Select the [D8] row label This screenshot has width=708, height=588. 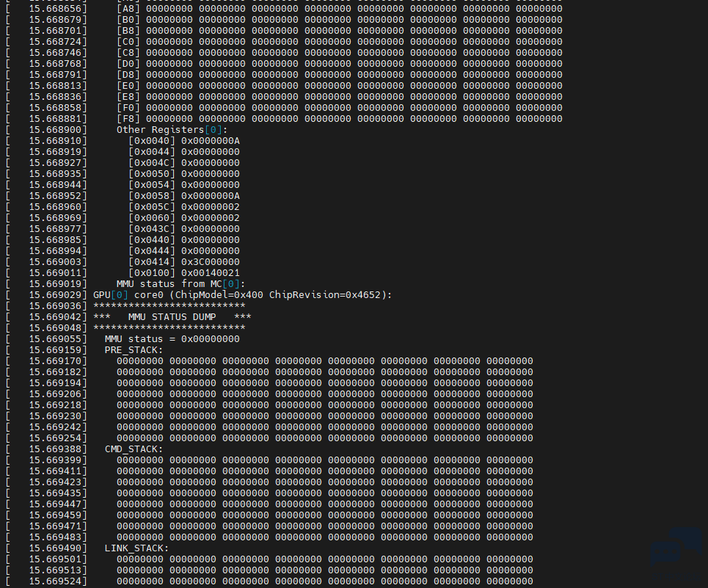click(128, 75)
